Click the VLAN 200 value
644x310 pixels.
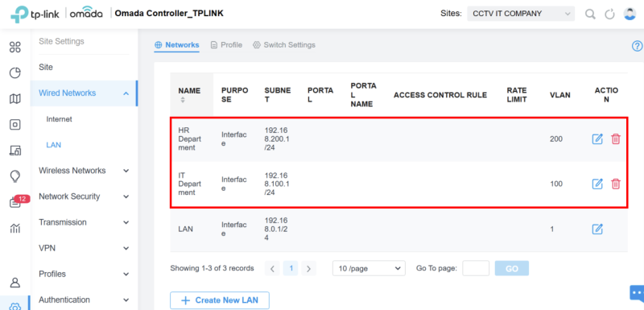[556, 139]
